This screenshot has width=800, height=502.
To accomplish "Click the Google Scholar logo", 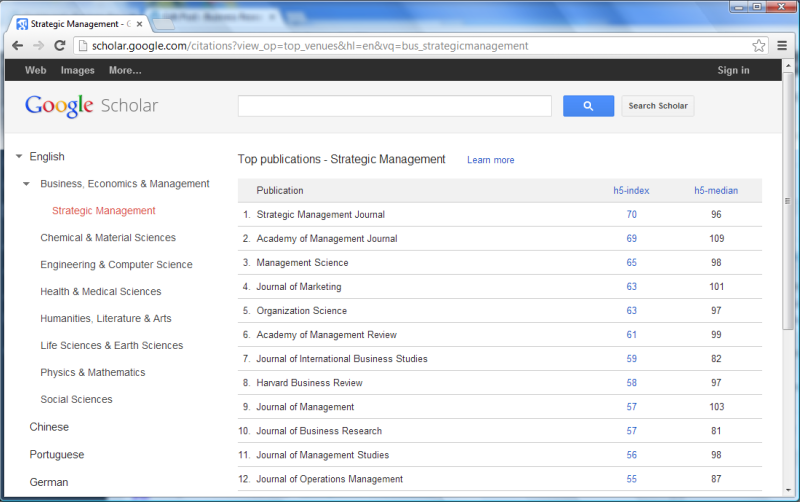I will (91, 106).
